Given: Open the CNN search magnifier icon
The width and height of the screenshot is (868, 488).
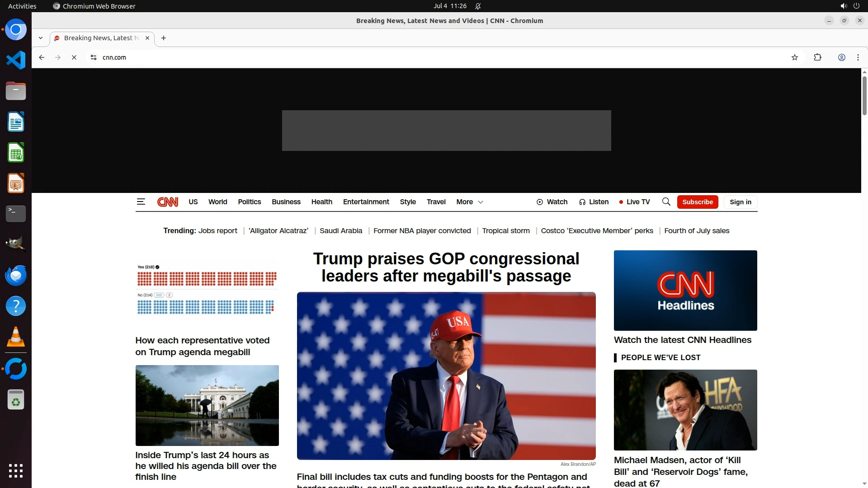Looking at the screenshot, I should pyautogui.click(x=666, y=202).
